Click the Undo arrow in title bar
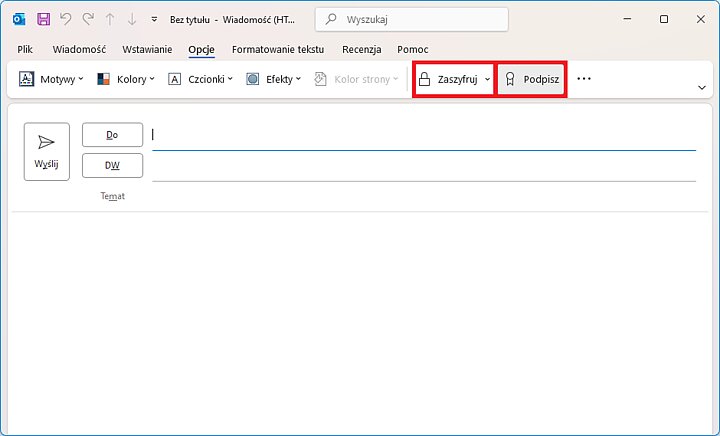The height and width of the screenshot is (436, 720). pos(66,19)
